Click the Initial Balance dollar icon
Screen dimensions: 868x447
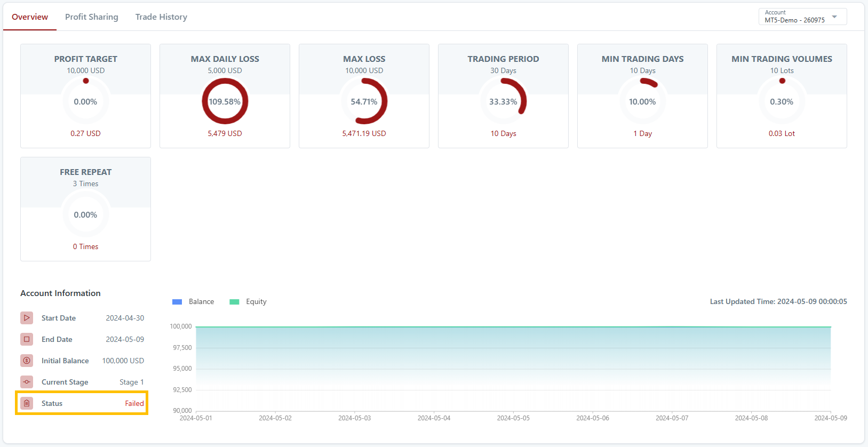[x=27, y=361]
